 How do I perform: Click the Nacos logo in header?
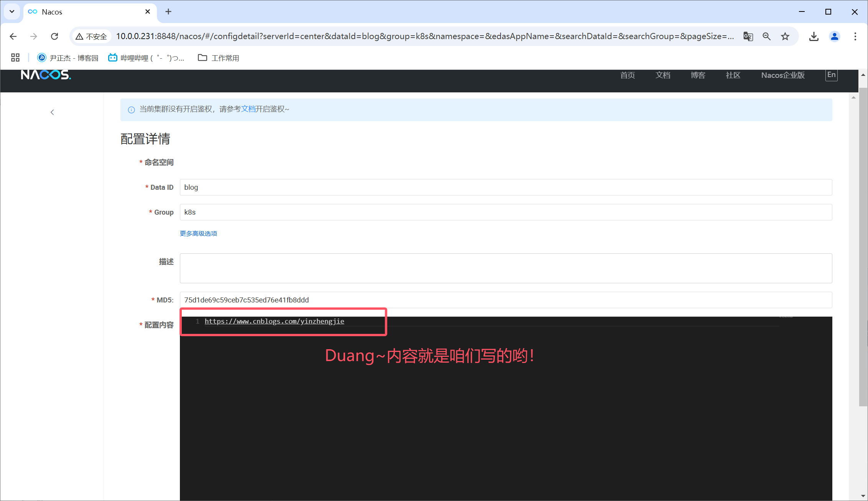(x=46, y=75)
